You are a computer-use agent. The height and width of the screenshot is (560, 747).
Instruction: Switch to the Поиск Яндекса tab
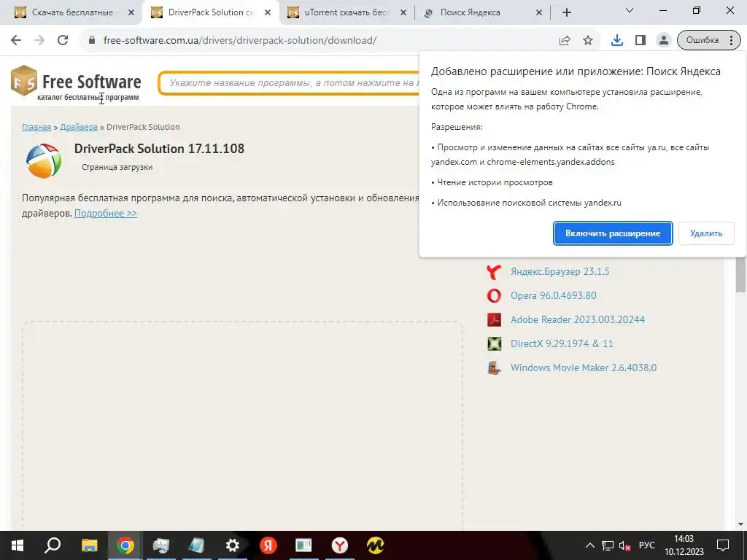coord(482,12)
